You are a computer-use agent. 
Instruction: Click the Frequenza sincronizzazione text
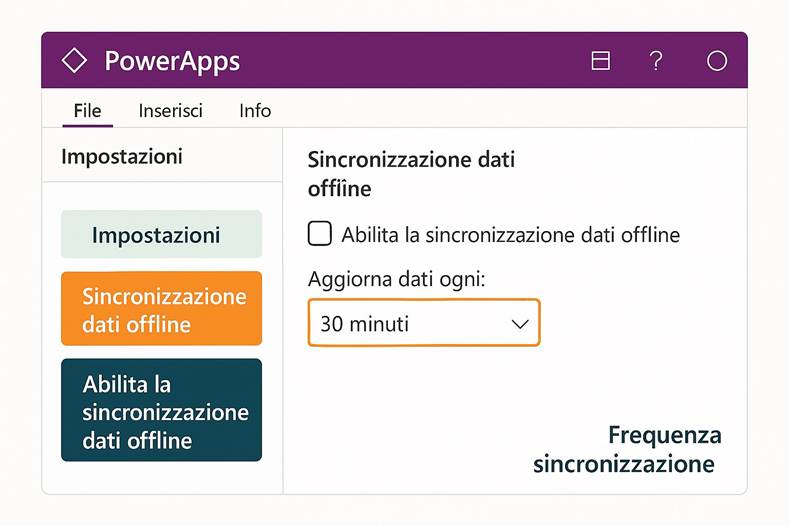[x=627, y=449]
